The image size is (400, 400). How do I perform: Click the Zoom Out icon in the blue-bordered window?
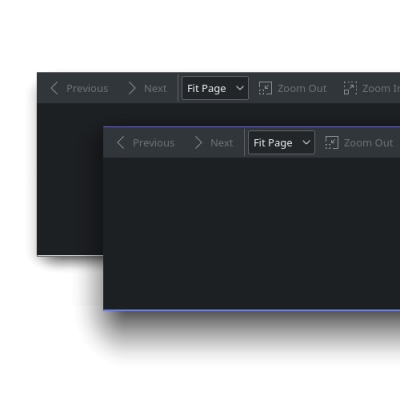click(x=332, y=143)
